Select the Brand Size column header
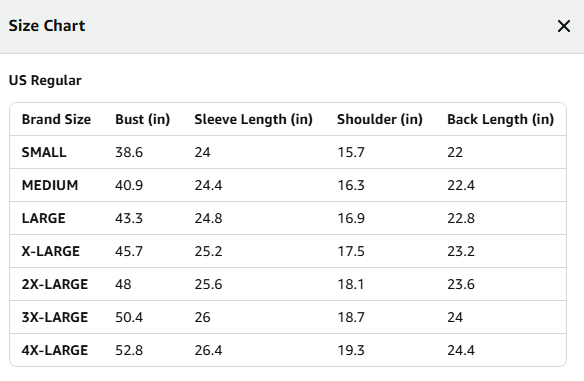The image size is (584, 381). pos(56,119)
